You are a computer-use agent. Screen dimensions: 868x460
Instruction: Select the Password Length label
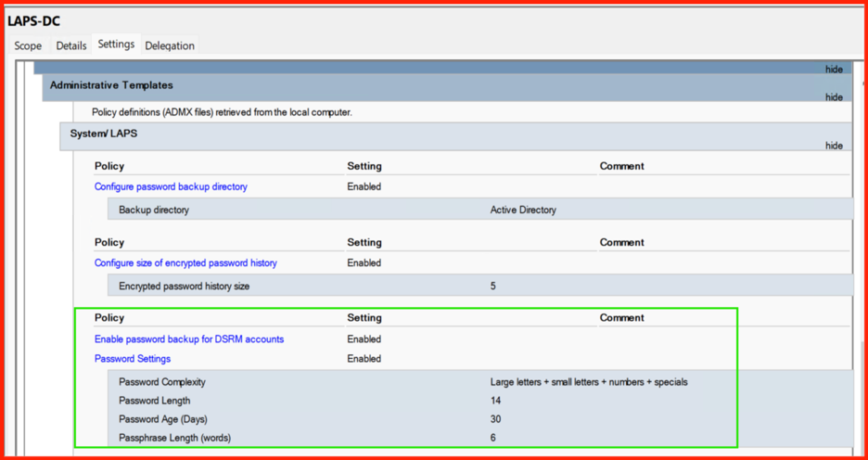[x=155, y=401]
